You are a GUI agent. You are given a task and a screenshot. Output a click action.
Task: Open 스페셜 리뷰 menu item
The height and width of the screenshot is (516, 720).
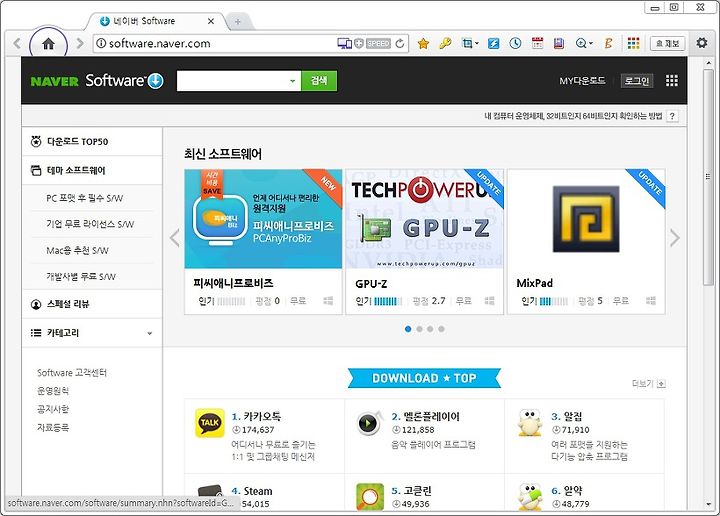[92, 304]
